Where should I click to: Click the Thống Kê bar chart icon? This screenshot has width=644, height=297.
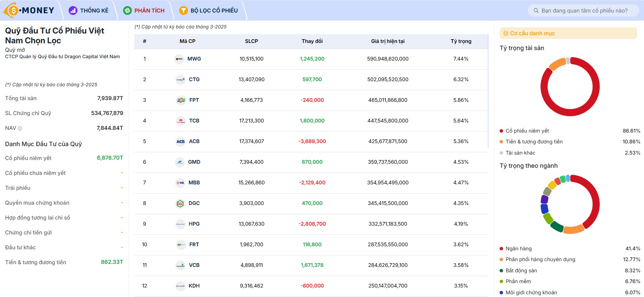coord(73,10)
